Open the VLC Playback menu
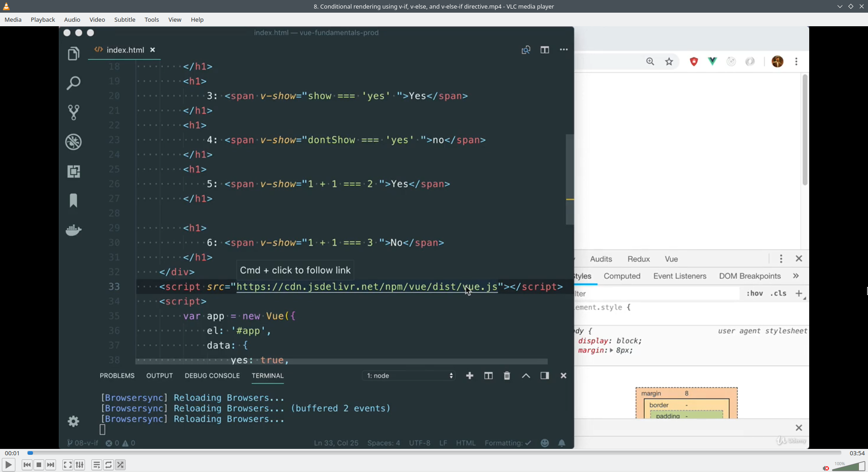This screenshot has width=868, height=472. coord(43,19)
